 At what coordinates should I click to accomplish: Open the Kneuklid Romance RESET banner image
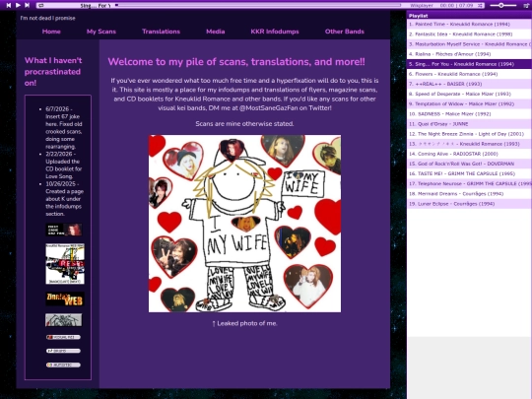65,264
